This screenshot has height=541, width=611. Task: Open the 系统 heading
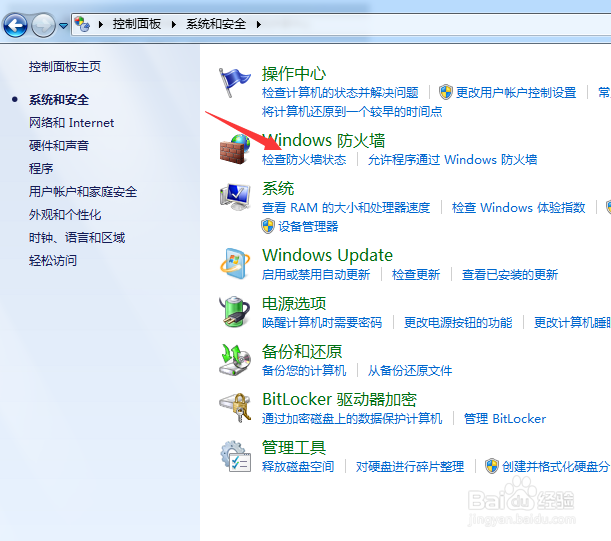(278, 189)
